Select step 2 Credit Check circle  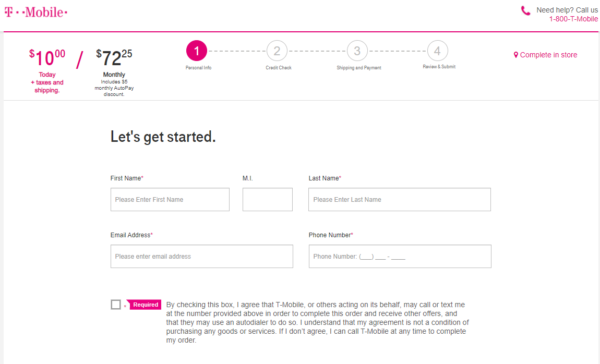[277, 51]
